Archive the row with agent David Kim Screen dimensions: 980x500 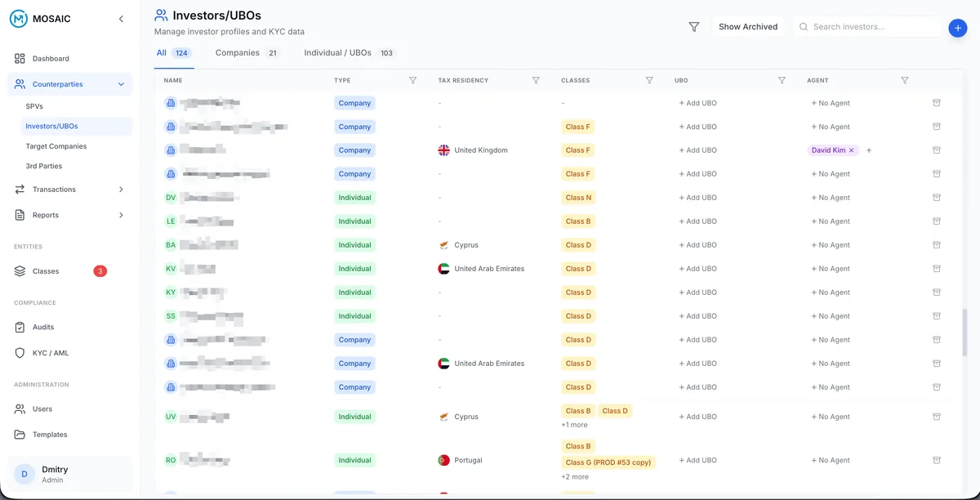(937, 150)
